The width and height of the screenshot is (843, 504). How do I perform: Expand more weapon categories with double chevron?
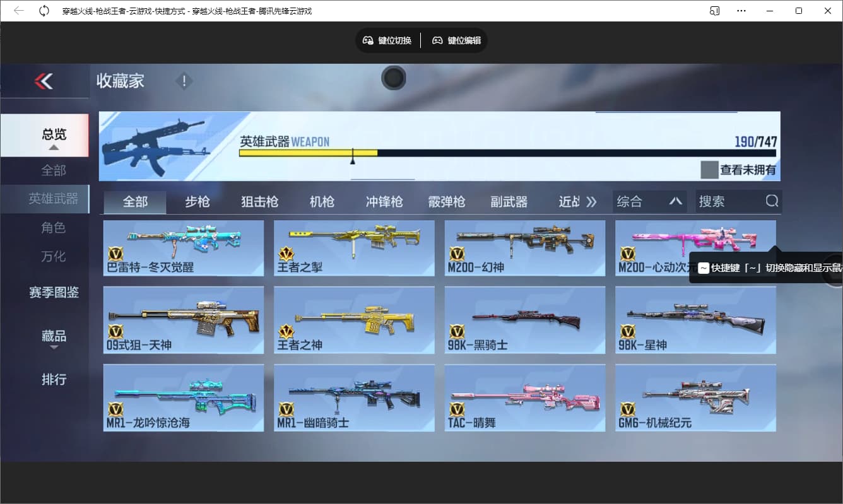coord(591,202)
